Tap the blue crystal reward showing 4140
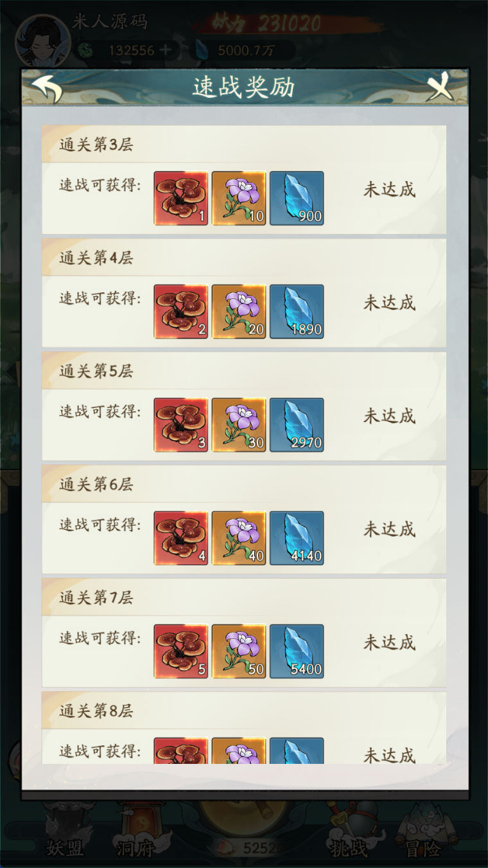This screenshot has height=868, width=488. click(x=297, y=538)
